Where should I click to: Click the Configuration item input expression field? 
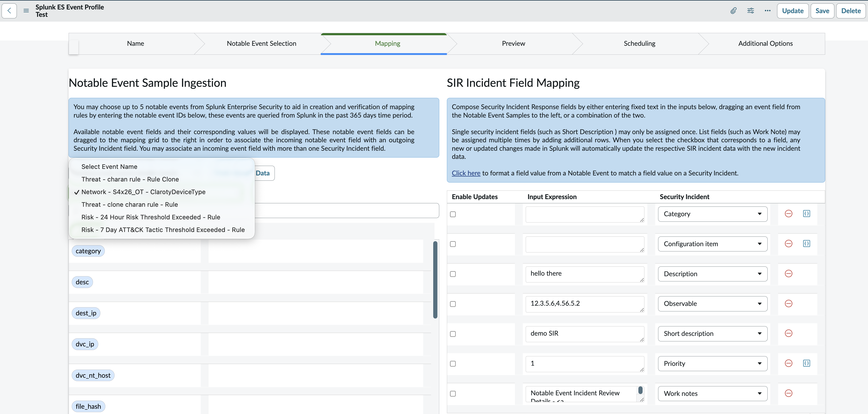tap(585, 244)
